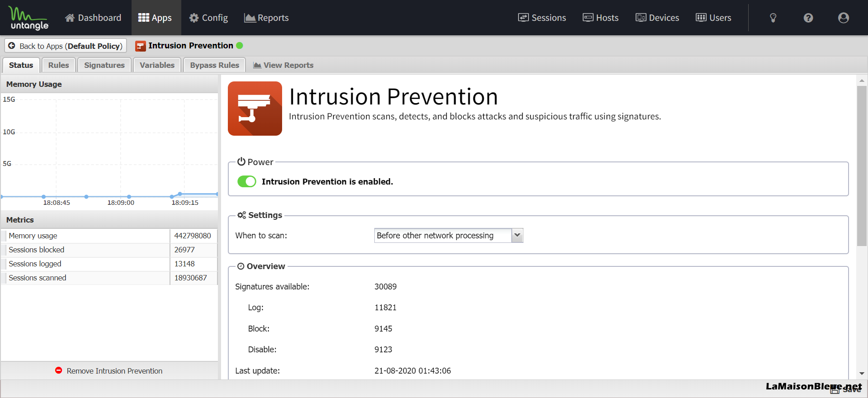Screen dimensions: 868x398
Task: Click the Overview section clock icon
Action: click(x=241, y=266)
